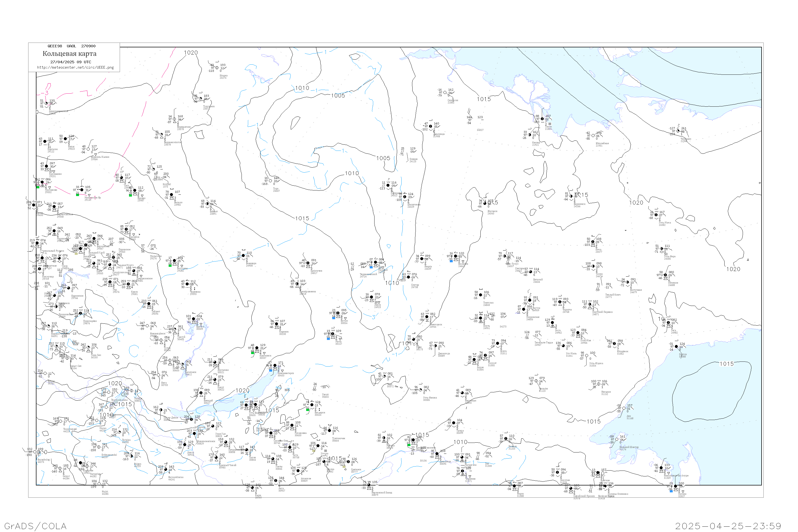The height and width of the screenshot is (532, 798).
Task: Click the meteocenter.net UEEE.png URL
Action: [x=75, y=68]
